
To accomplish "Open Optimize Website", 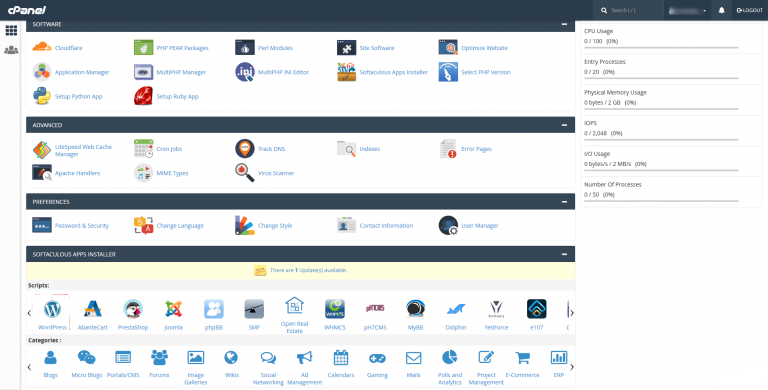I will pyautogui.click(x=473, y=48).
